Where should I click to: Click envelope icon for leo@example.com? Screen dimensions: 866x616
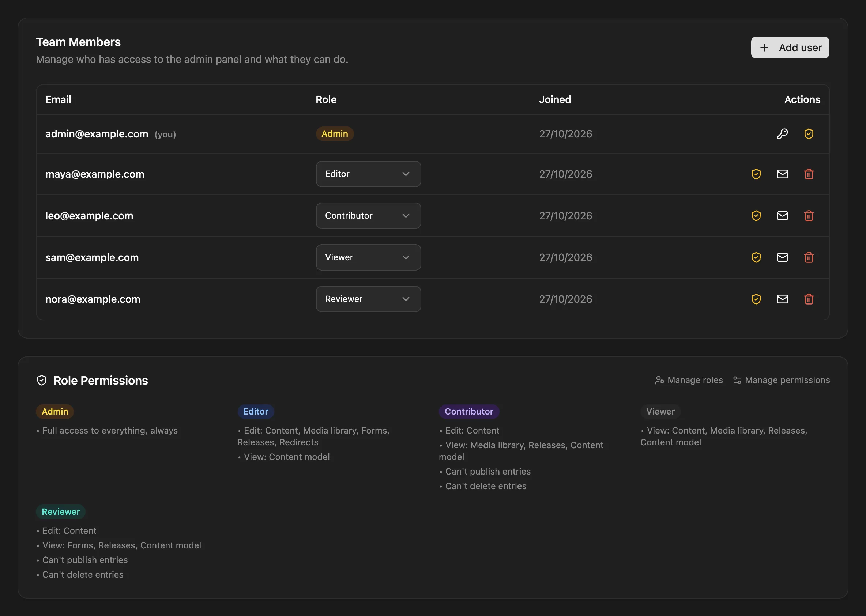click(x=782, y=216)
